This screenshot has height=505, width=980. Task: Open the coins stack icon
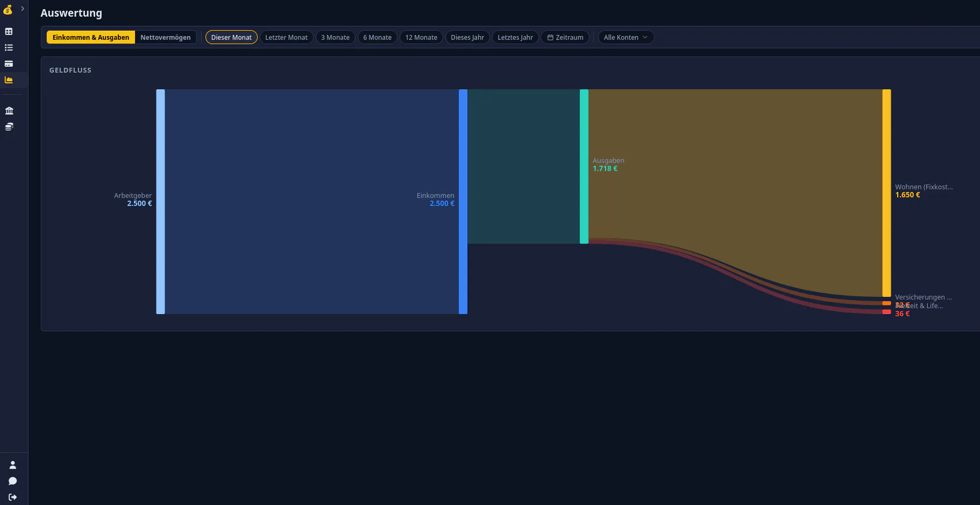coord(9,127)
